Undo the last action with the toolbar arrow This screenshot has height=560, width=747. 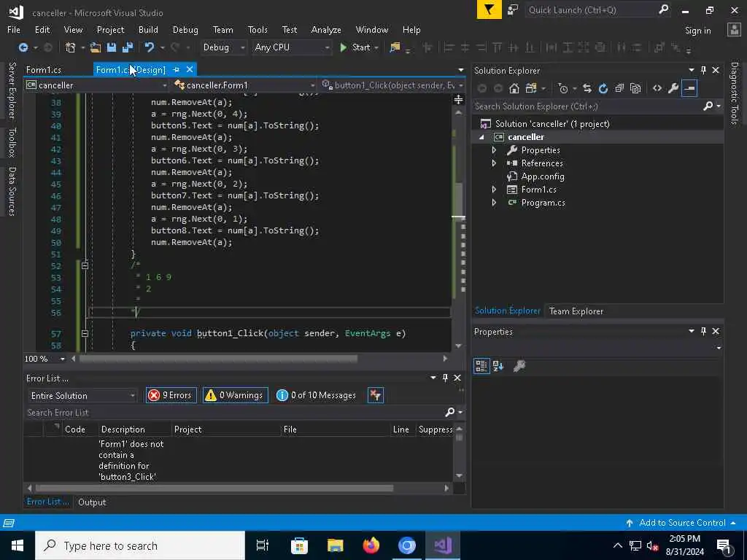click(150, 47)
